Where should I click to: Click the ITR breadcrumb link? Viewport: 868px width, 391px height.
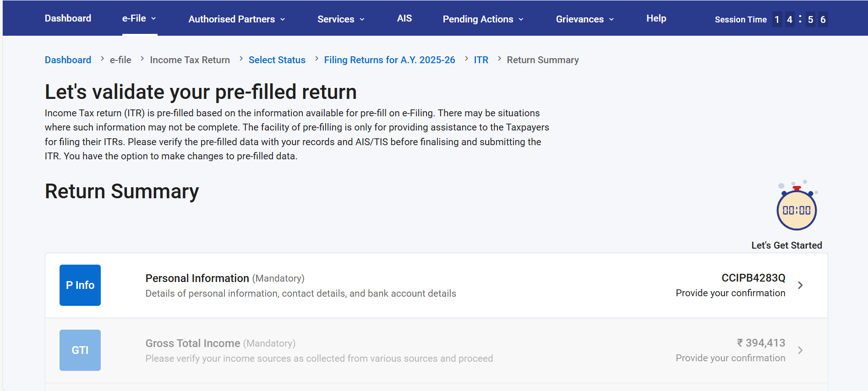(x=481, y=60)
